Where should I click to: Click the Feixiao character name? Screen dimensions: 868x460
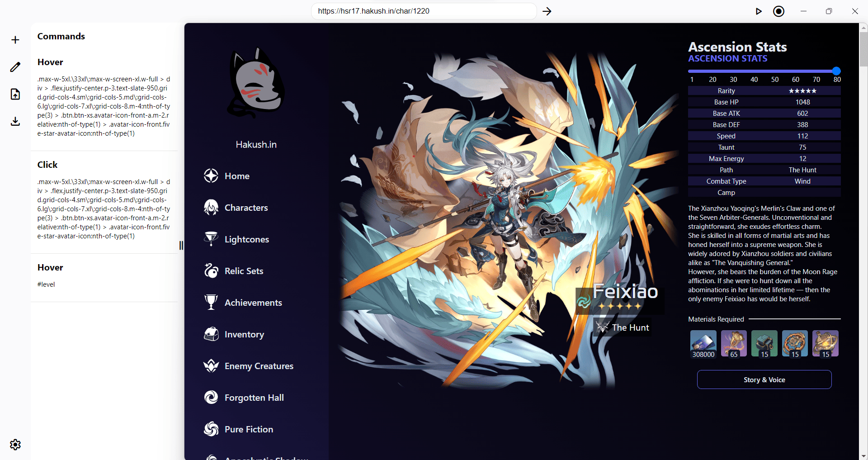point(626,291)
